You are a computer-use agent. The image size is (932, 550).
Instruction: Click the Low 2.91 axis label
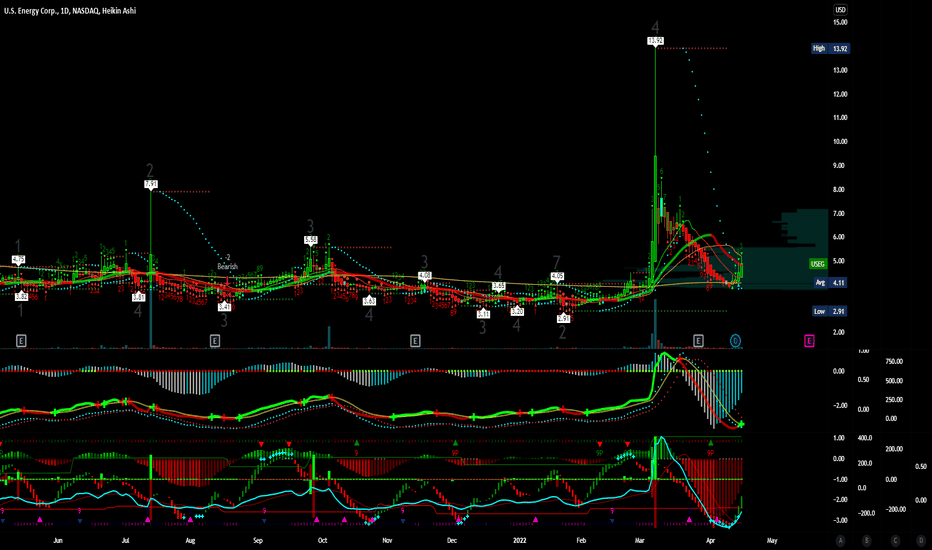[830, 312]
